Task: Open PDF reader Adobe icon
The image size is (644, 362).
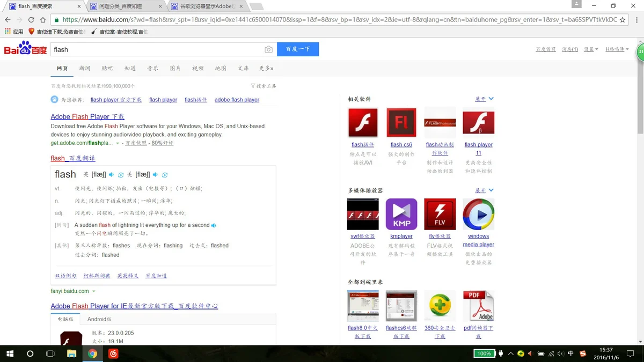Action: pos(479,306)
